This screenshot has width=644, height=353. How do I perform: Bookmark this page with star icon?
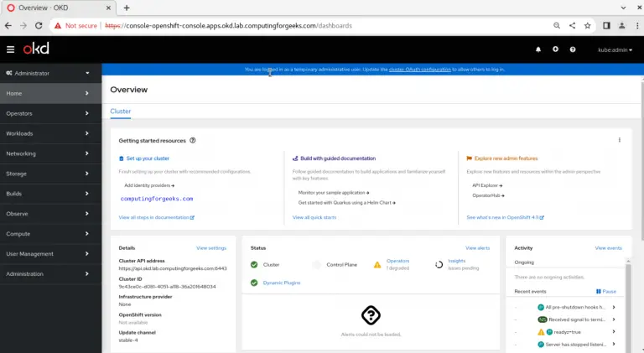point(589,25)
